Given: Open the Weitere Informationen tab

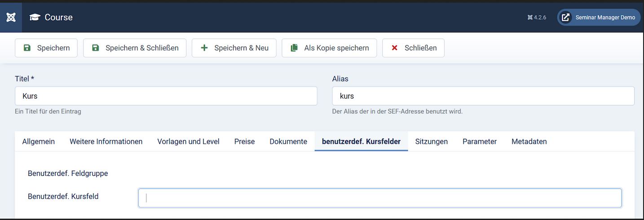Looking at the screenshot, I should pos(106,141).
